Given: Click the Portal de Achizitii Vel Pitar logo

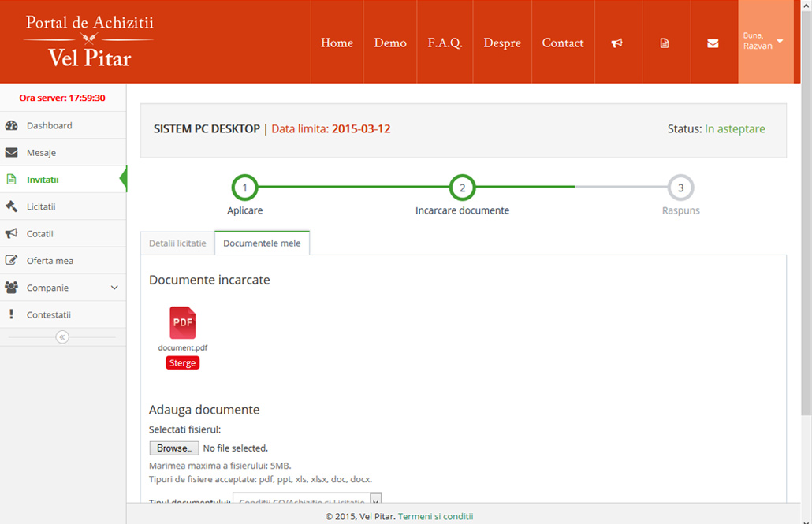Looking at the screenshot, I should 89,42.
